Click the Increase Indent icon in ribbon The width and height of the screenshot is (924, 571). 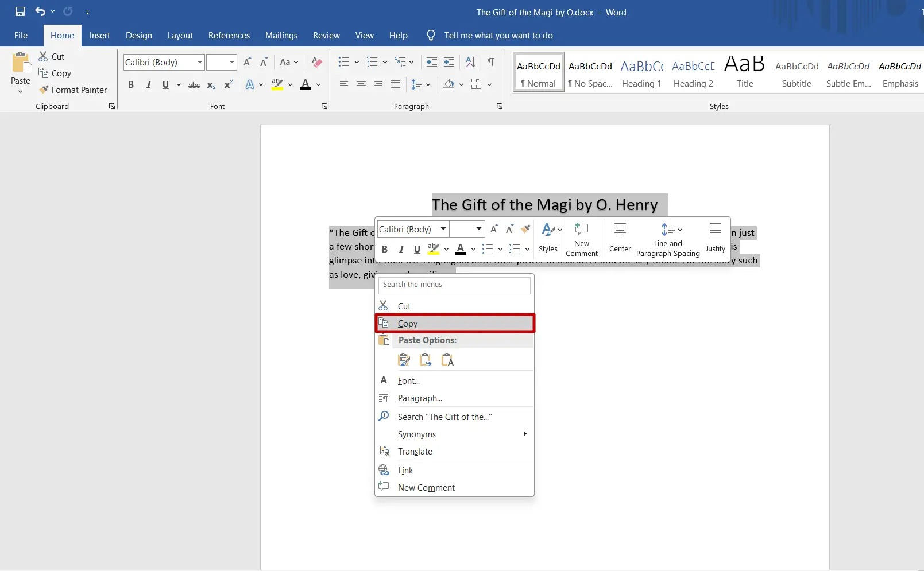click(x=449, y=62)
